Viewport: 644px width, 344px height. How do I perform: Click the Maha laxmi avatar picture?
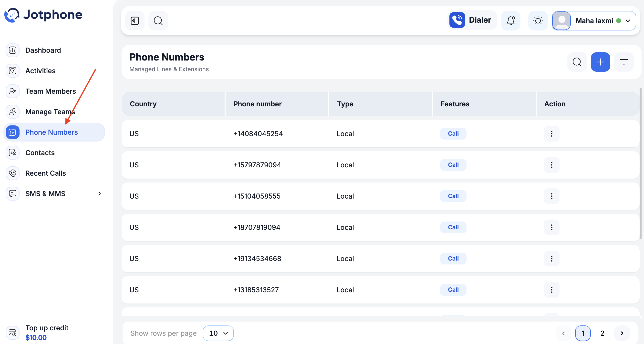[x=562, y=21]
